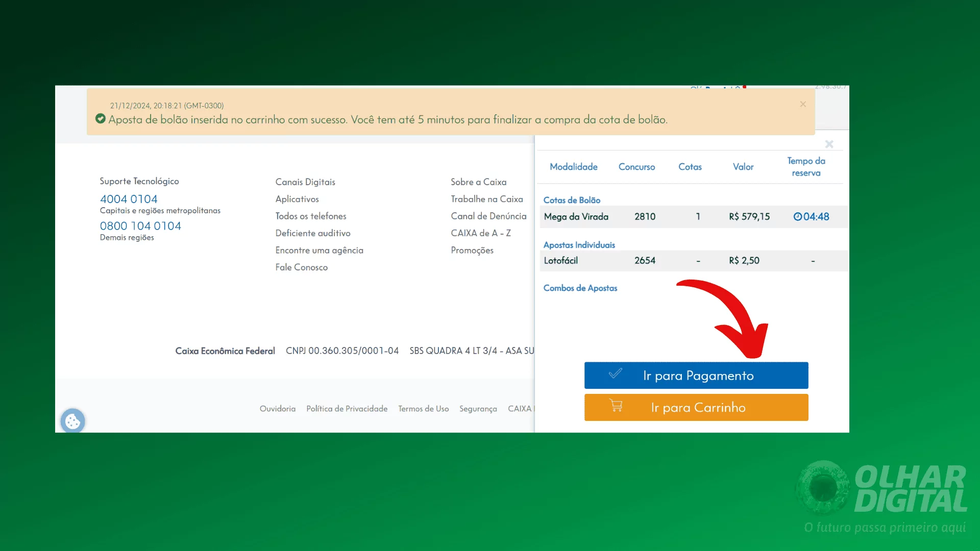Image resolution: width=980 pixels, height=551 pixels.
Task: Open Encontre uma agência link
Action: (x=320, y=250)
